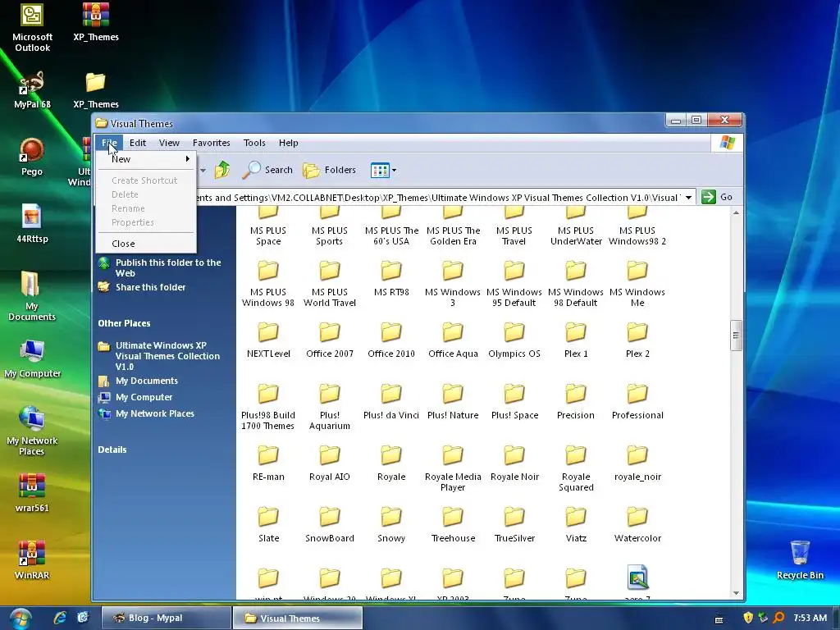Select the Royale Noir folder
Image resolution: width=840 pixels, height=630 pixels.
coord(514,464)
